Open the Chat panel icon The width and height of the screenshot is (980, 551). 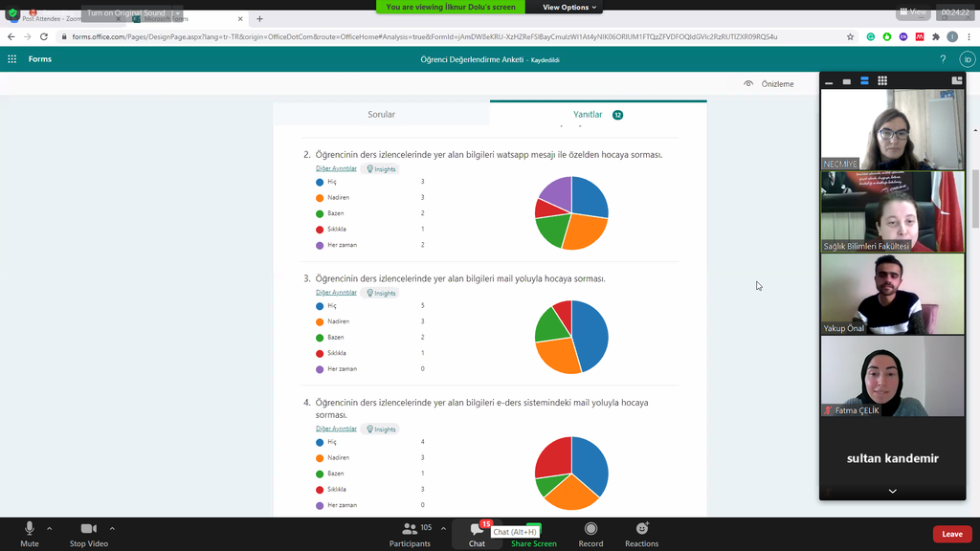pyautogui.click(x=477, y=529)
